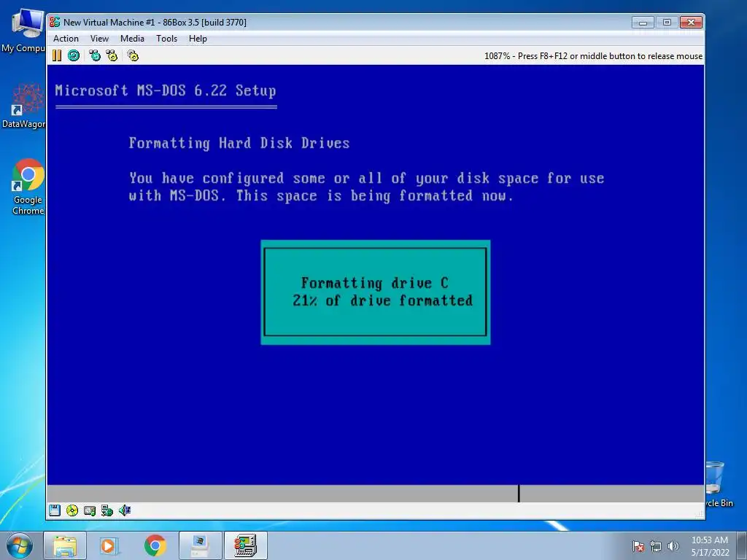
Task: Send Ctrl+Alt+Del via toolbar icon
Action: (95, 55)
